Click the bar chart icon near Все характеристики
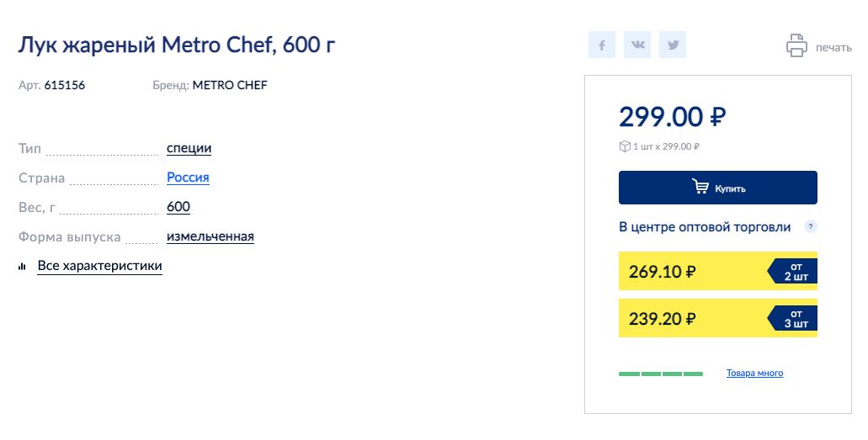 pos(22,267)
